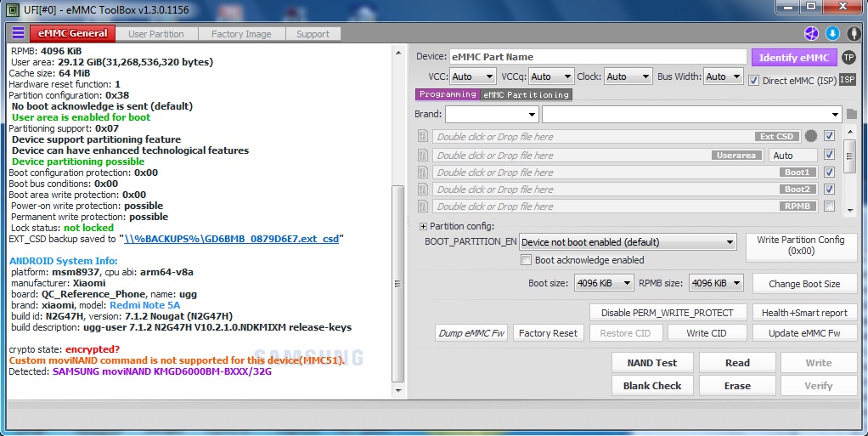Image resolution: width=868 pixels, height=436 pixels.
Task: Click the Change Boot Size button
Action: point(804,284)
